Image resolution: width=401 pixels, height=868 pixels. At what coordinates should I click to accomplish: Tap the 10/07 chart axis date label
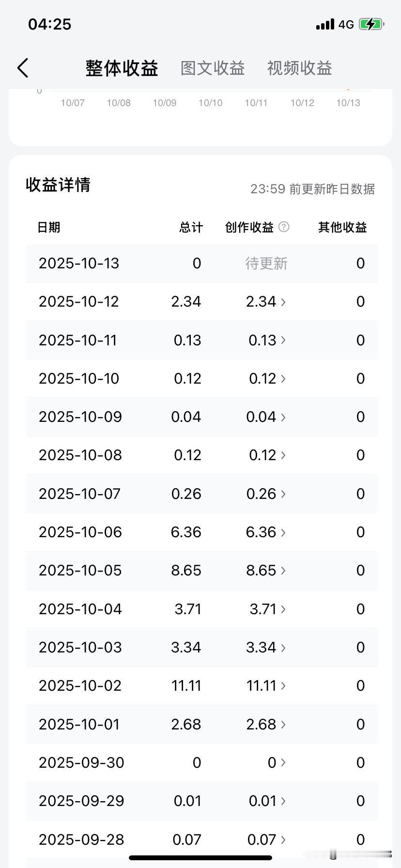73,103
